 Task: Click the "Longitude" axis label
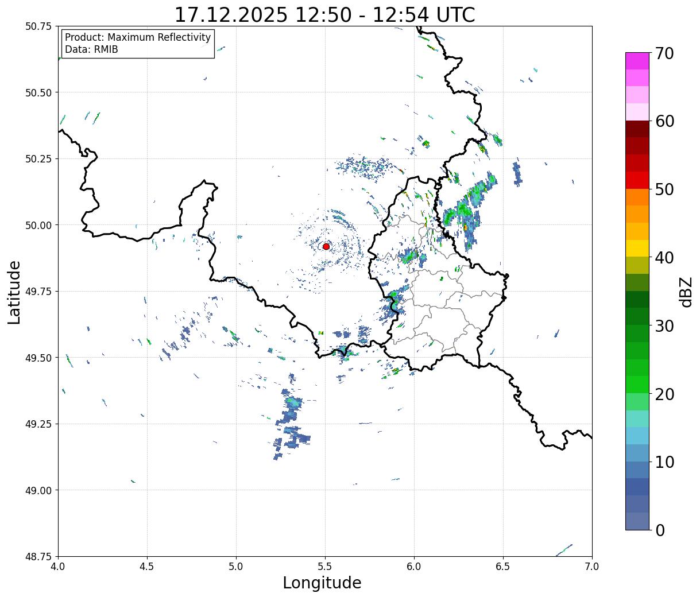tap(322, 583)
